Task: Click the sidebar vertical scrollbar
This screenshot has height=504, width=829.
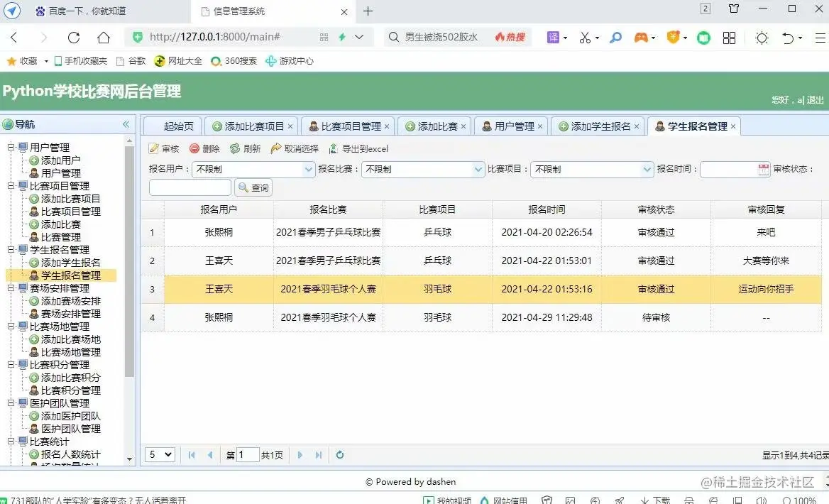Action: [129, 262]
